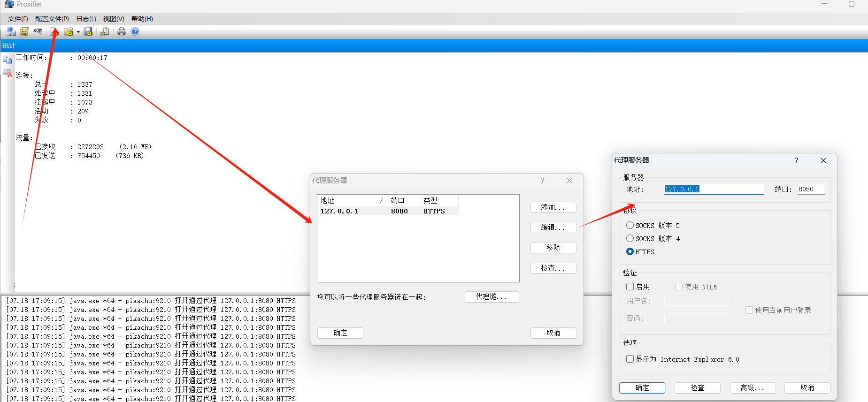
Task: Click the 已发送 754450 traffic value
Action: (x=89, y=156)
